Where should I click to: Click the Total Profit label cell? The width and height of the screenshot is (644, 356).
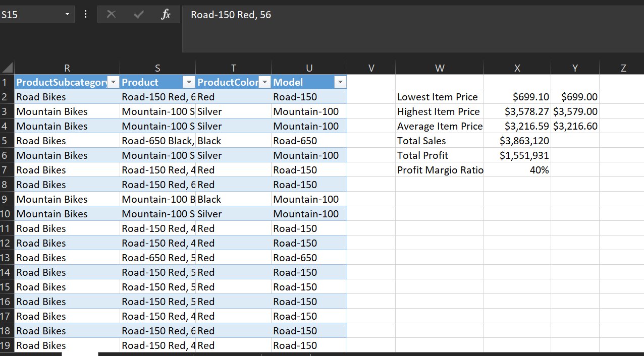(440, 155)
